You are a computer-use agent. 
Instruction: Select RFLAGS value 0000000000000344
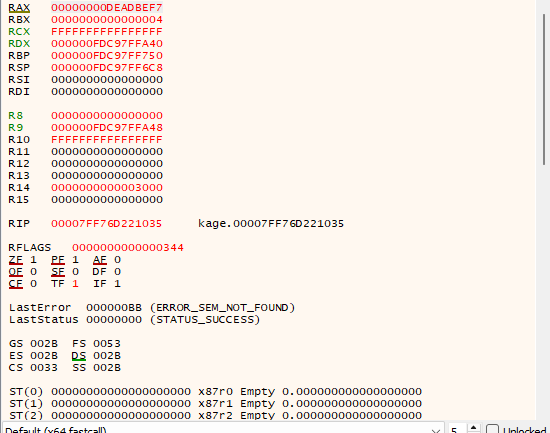(x=128, y=247)
